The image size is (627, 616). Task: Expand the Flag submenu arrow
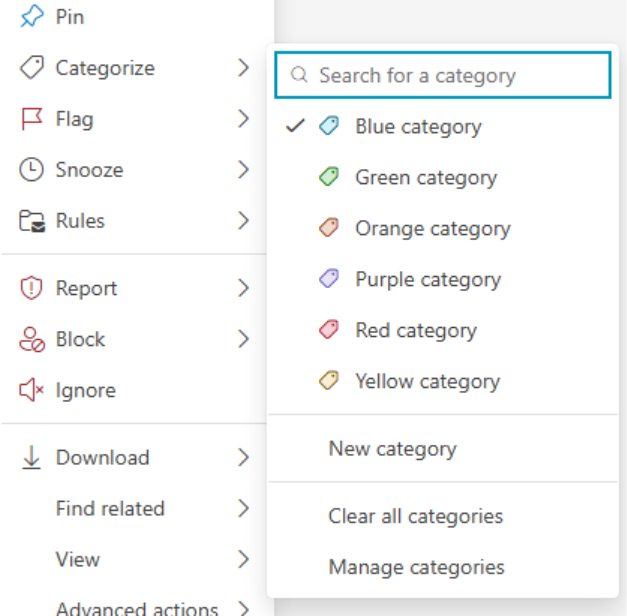coord(244,119)
